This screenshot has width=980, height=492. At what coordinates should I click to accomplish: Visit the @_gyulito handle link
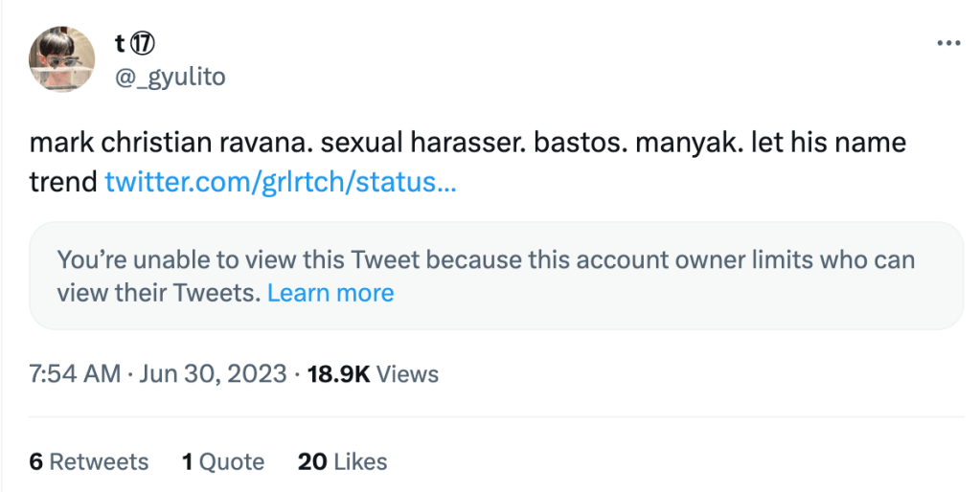(170, 77)
